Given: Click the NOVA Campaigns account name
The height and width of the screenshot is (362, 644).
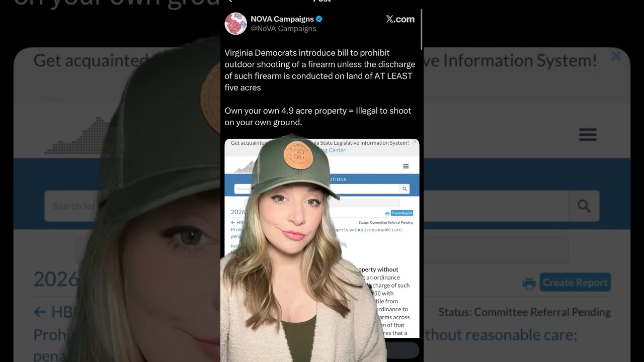Looking at the screenshot, I should tap(282, 19).
